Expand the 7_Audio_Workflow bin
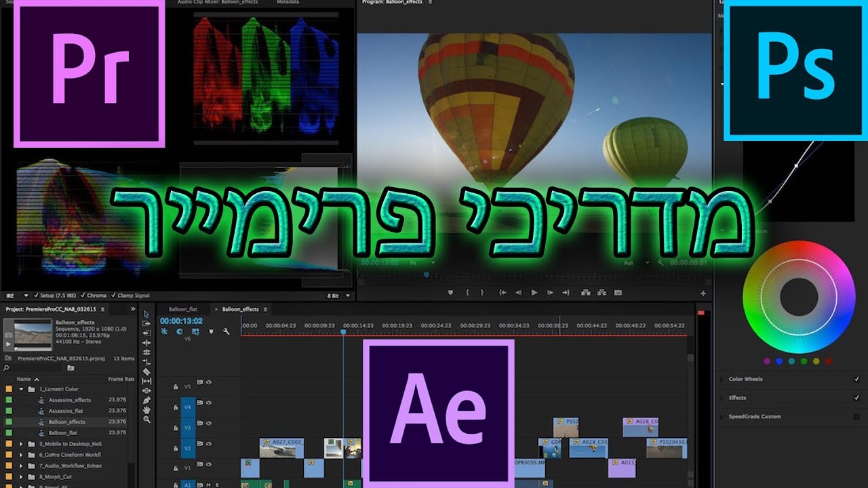The width and height of the screenshot is (868, 488). pyautogui.click(x=21, y=465)
